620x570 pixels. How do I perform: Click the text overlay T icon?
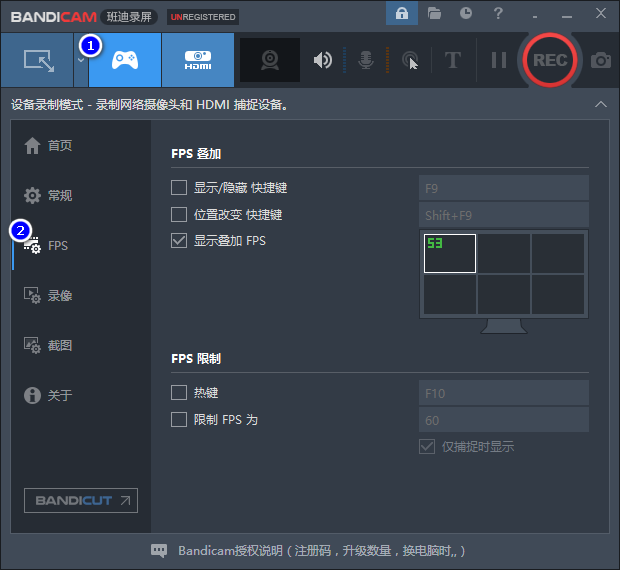tap(453, 60)
